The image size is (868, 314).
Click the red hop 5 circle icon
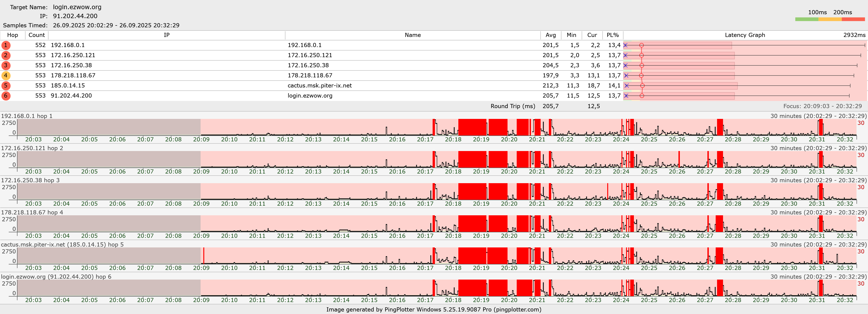point(6,85)
